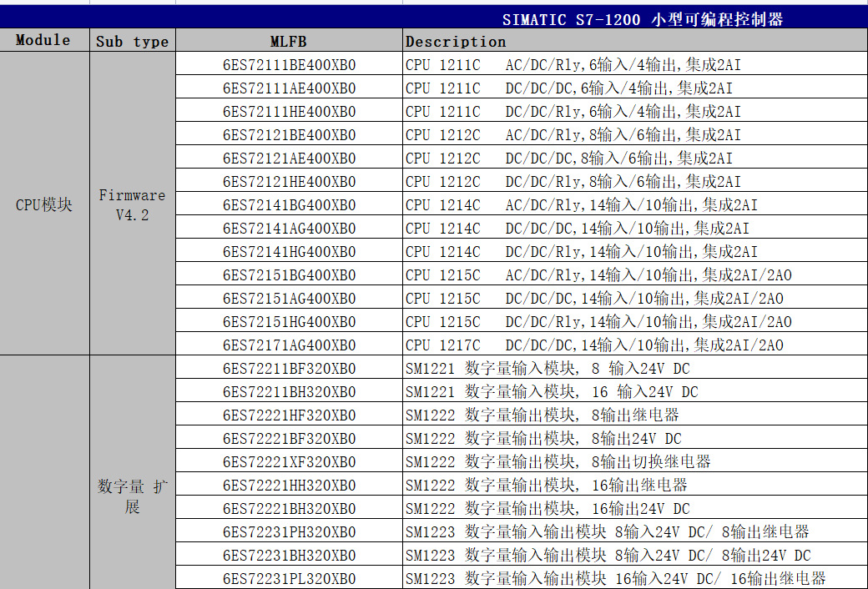Select cell 6ES72231PL320XB0
The width and height of the screenshot is (868, 589).
289,578
